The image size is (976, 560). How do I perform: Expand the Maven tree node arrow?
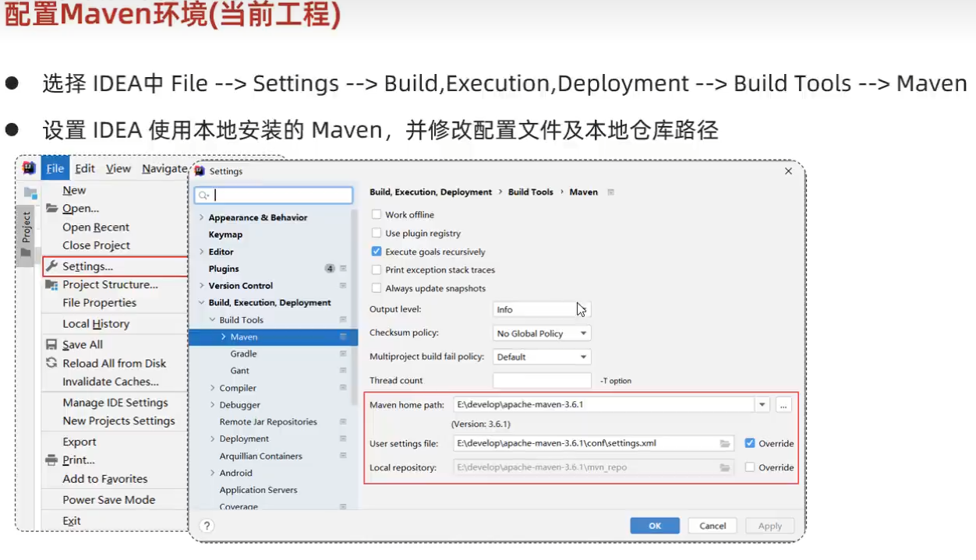tap(224, 337)
